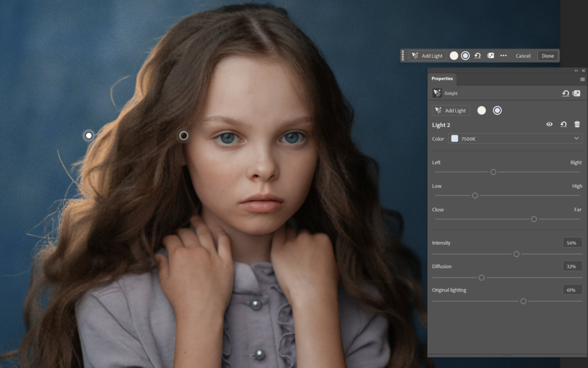Reset Light 2 settings

coord(563,124)
